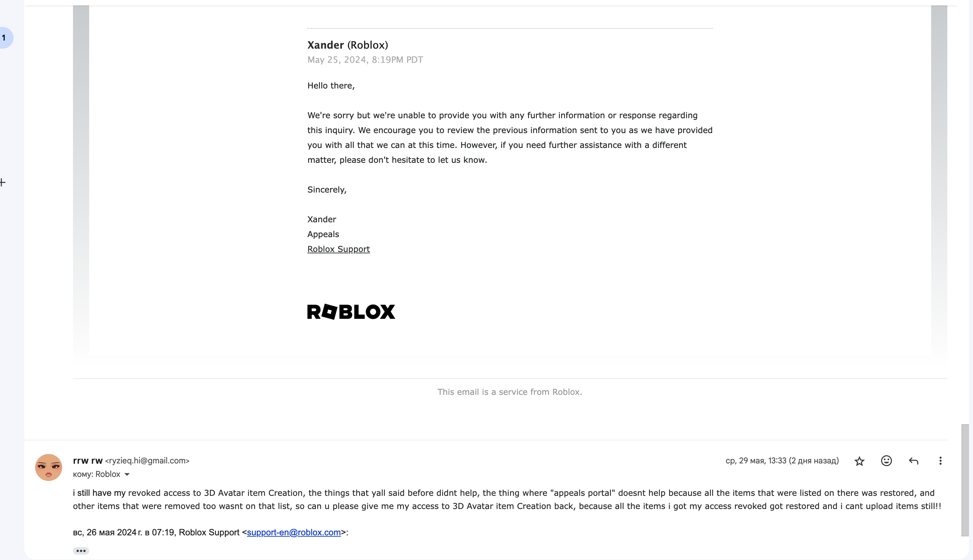The width and height of the screenshot is (973, 560).
Task: Click the unread badge showing 1
Action: (5, 38)
